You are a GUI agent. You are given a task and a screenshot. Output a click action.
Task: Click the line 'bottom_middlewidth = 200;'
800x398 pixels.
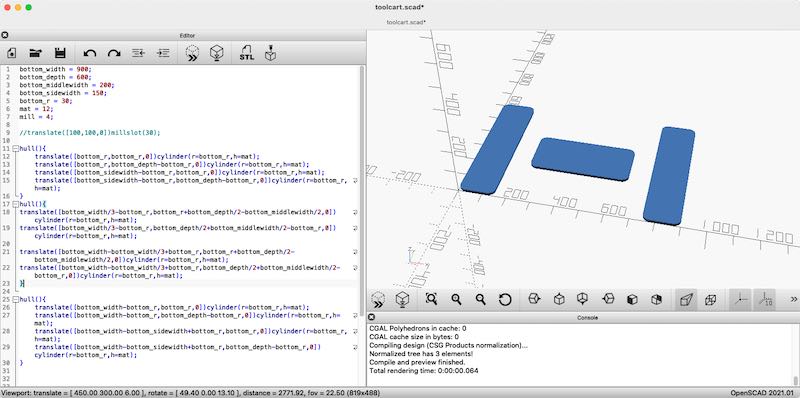(x=67, y=85)
